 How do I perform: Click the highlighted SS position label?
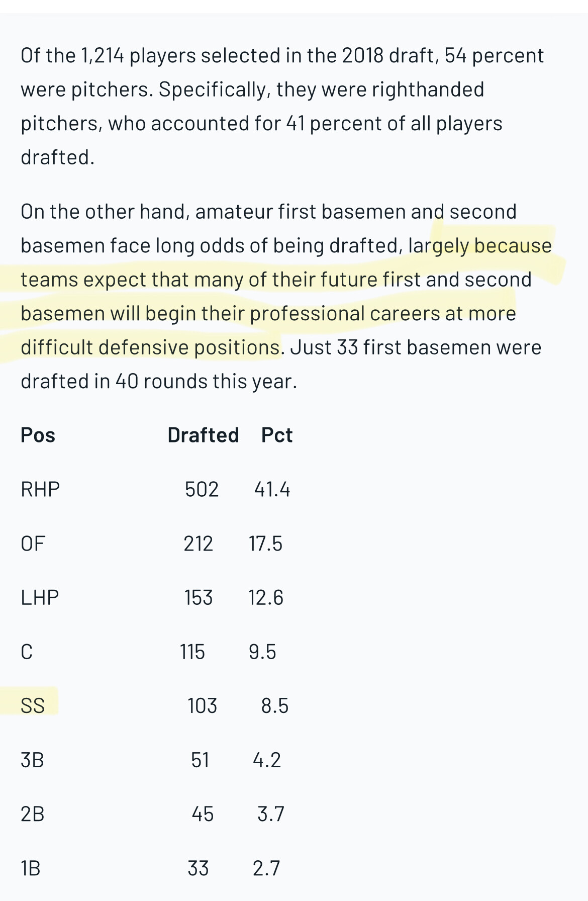coord(33,706)
